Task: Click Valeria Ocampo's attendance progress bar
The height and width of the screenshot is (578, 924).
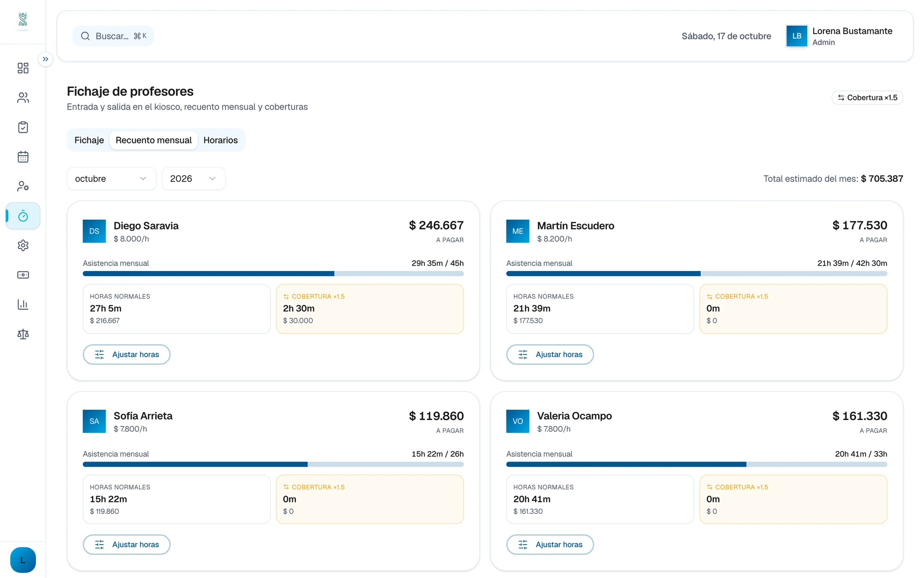Action: point(696,464)
